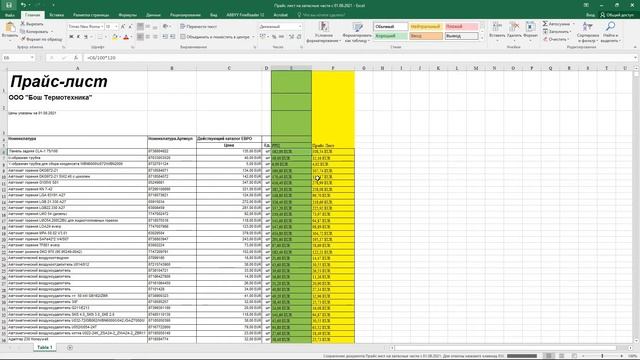
Task: Collapse the ribbon arrow
Action: 635,47
